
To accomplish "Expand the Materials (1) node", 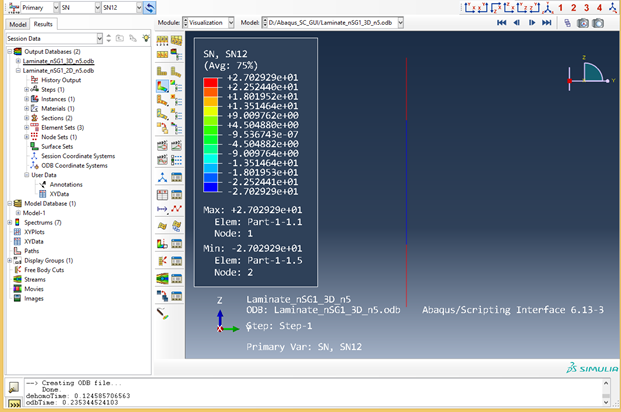I will (26, 109).
